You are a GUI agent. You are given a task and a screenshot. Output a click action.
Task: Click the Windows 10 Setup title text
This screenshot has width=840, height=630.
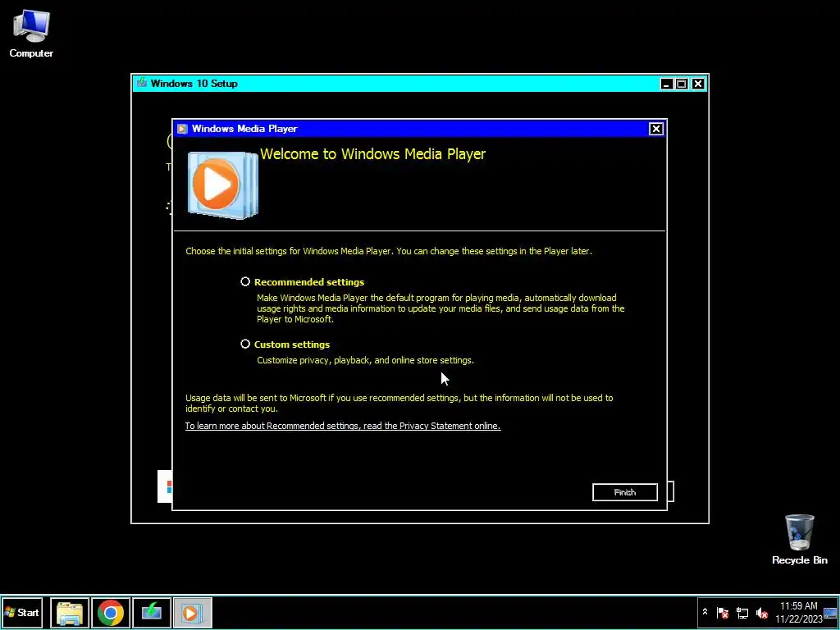[194, 84]
